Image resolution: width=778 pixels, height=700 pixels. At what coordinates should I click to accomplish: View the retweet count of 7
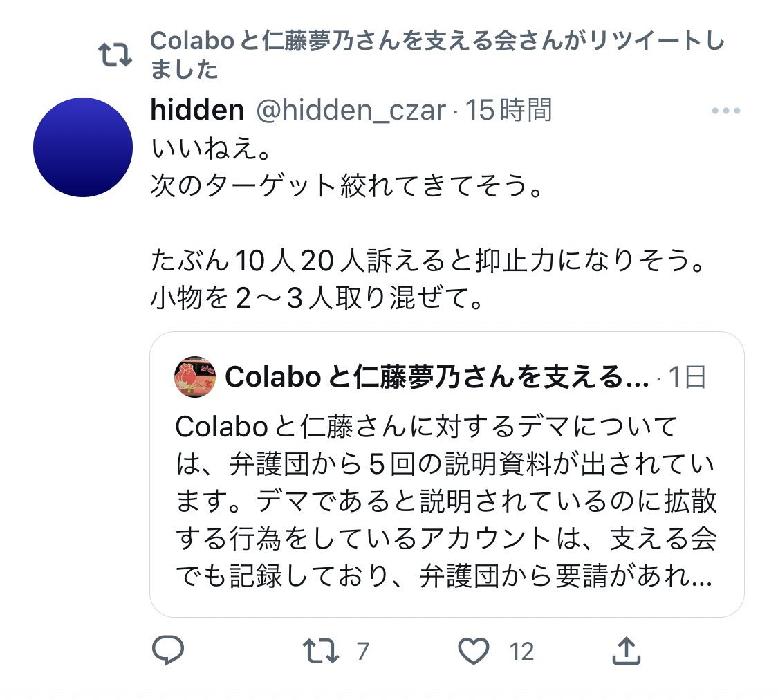(x=362, y=651)
